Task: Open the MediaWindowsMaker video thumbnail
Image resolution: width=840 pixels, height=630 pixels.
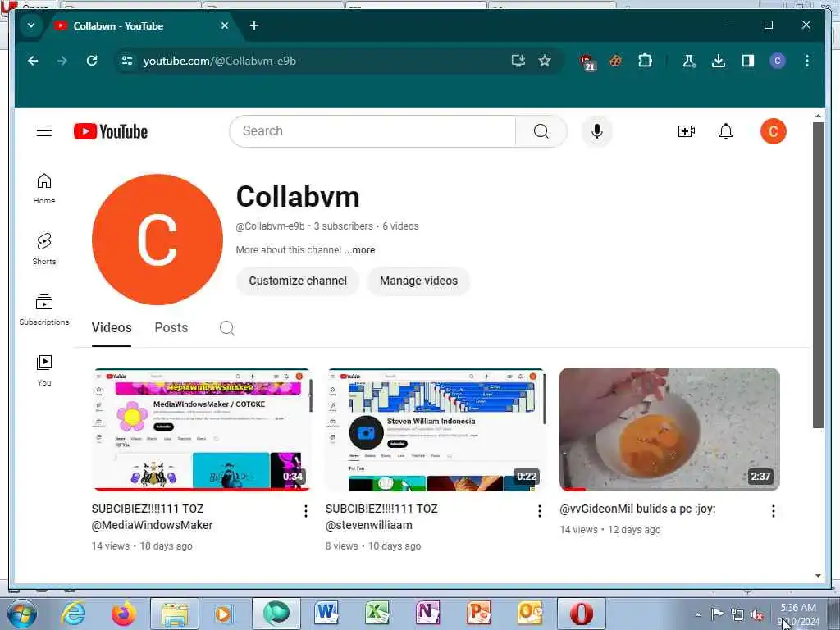Action: (202, 429)
